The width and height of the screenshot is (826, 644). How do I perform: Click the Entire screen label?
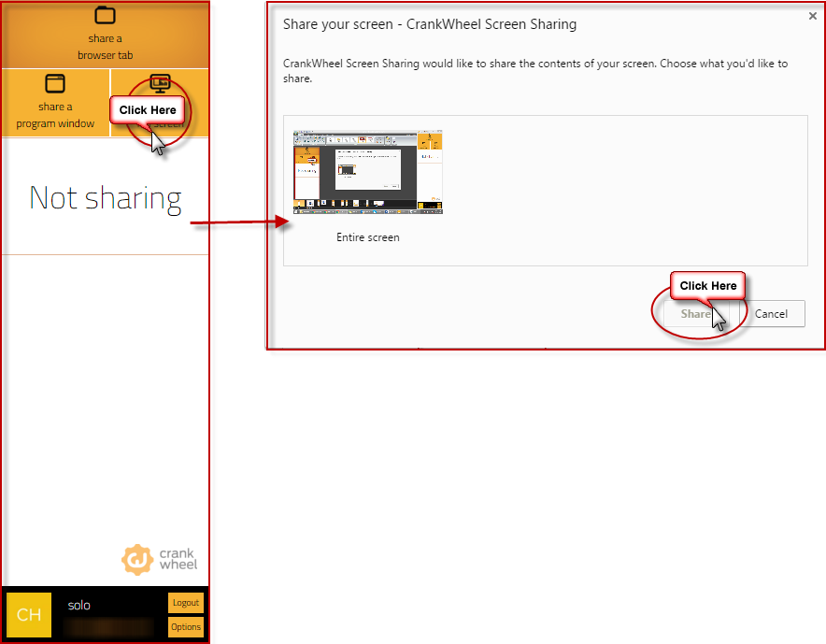click(x=368, y=237)
